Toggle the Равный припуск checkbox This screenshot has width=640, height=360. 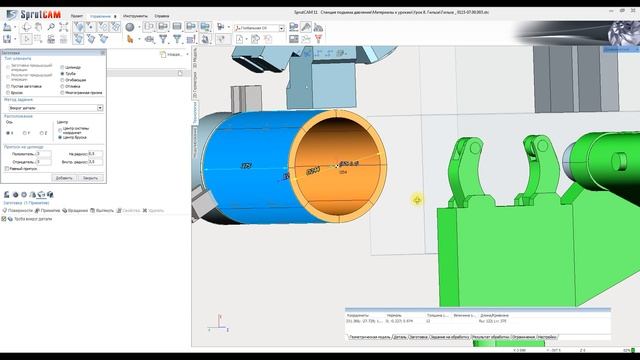[x=7, y=169]
